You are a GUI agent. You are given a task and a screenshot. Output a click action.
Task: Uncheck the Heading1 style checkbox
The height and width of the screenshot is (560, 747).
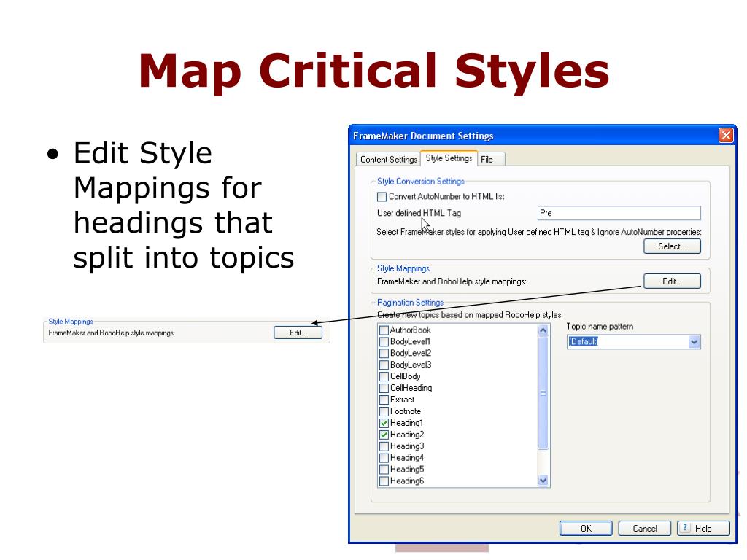[x=384, y=423]
